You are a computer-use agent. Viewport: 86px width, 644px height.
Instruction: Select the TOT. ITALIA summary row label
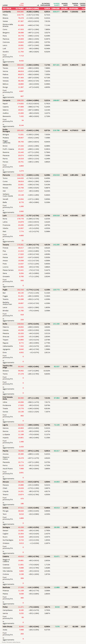coord(7,8)
